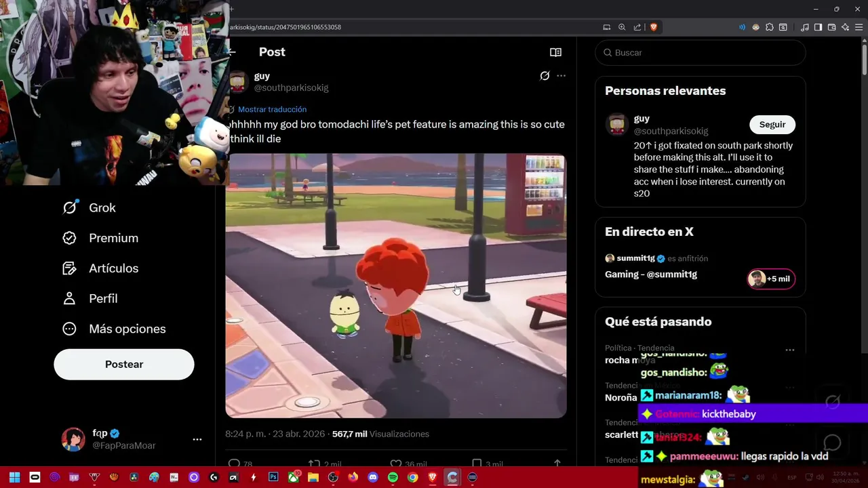The width and height of the screenshot is (868, 488).
Task: Click the fap profile avatar
Action: [x=73, y=439]
